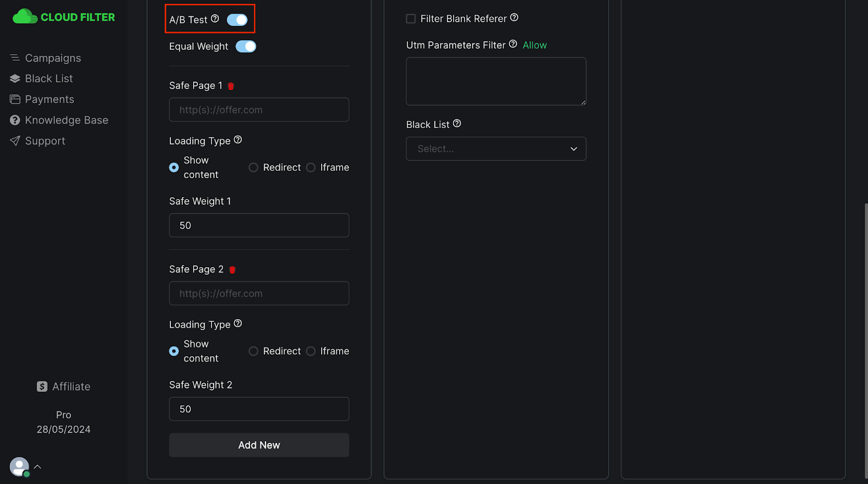Click the Cloud Filter logo
This screenshot has height=484, width=868.
(x=63, y=17)
